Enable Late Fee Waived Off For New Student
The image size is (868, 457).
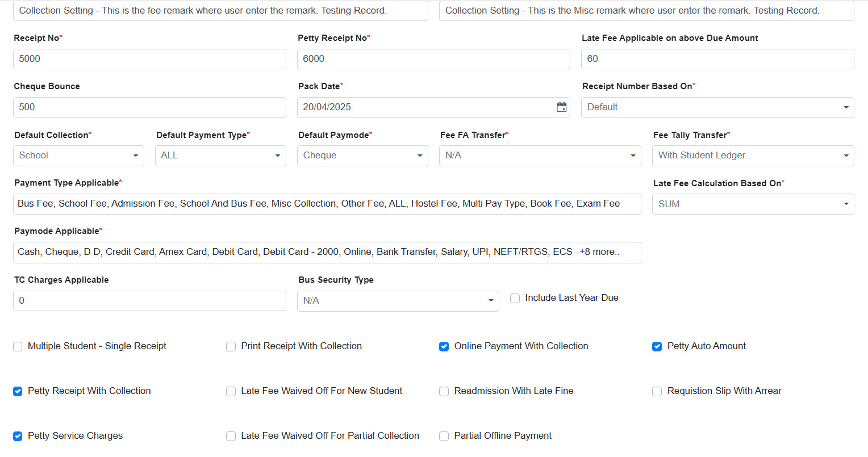point(231,391)
